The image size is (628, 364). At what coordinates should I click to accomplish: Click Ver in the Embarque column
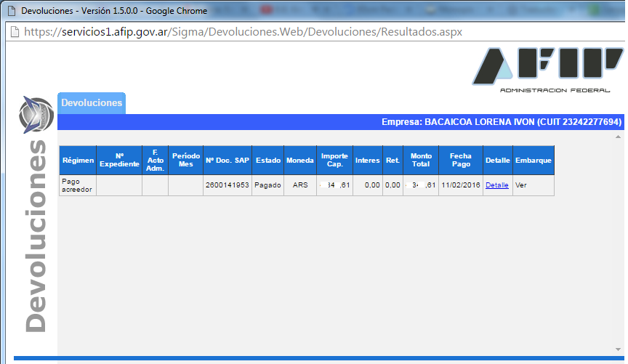coord(520,185)
